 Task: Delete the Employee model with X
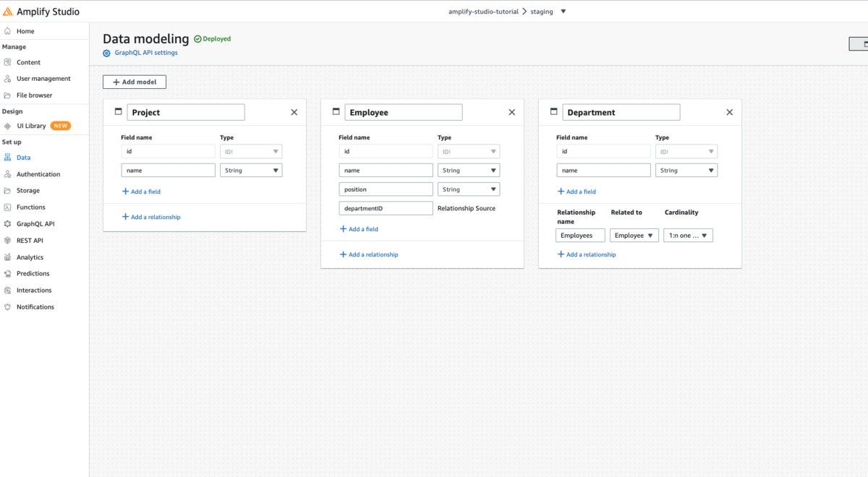click(512, 113)
